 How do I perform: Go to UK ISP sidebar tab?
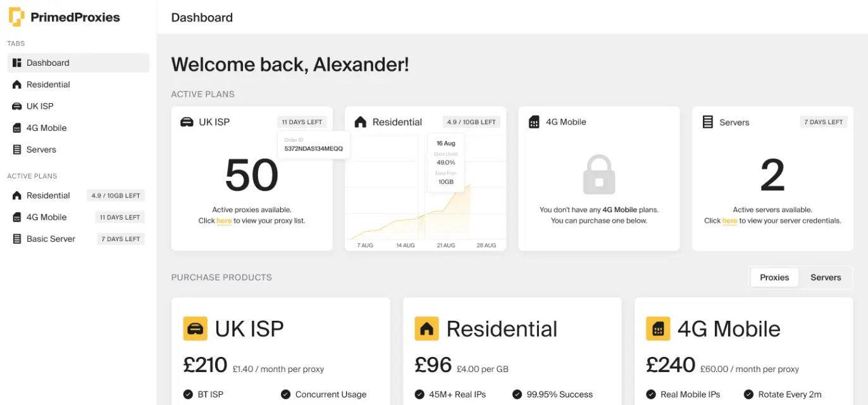click(40, 106)
